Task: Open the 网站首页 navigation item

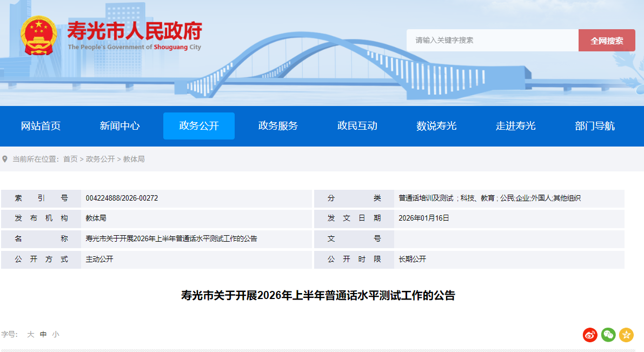Action: (x=41, y=126)
